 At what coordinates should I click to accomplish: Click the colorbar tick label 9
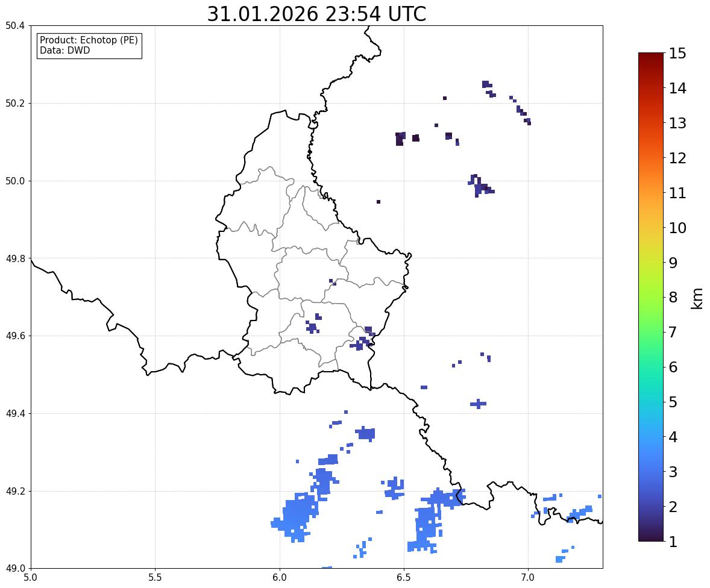tap(673, 263)
